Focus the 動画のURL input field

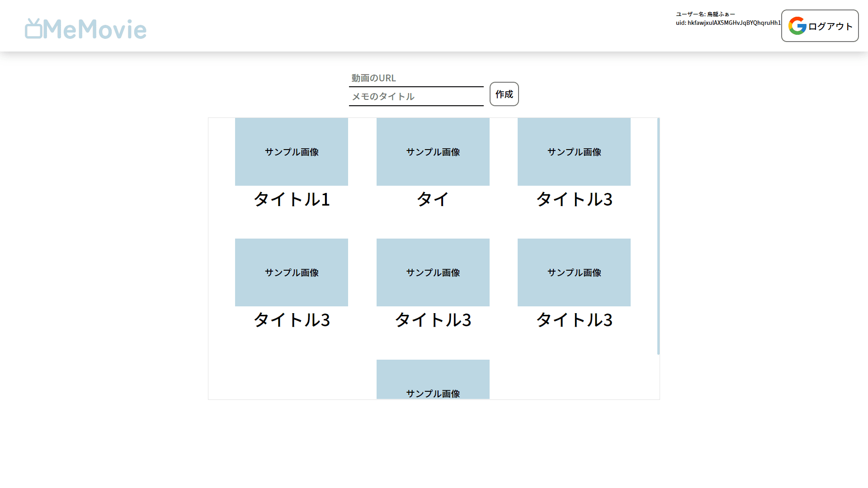pyautogui.click(x=416, y=78)
